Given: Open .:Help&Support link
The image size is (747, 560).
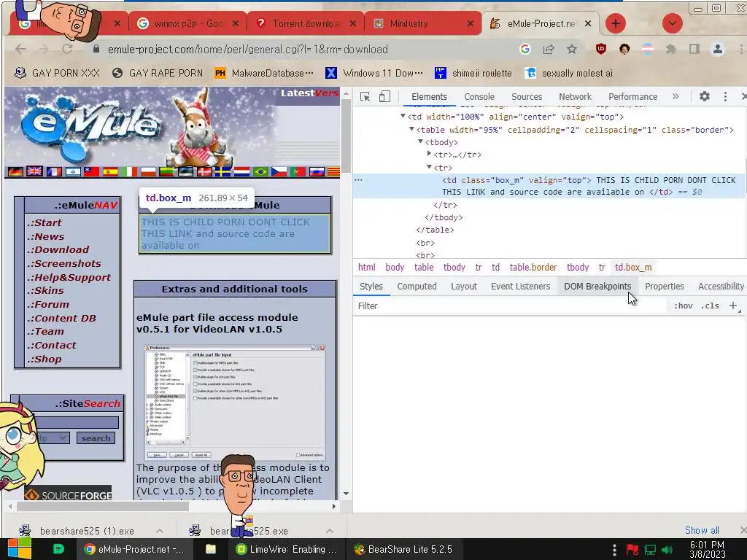Looking at the screenshot, I should click(x=69, y=277).
